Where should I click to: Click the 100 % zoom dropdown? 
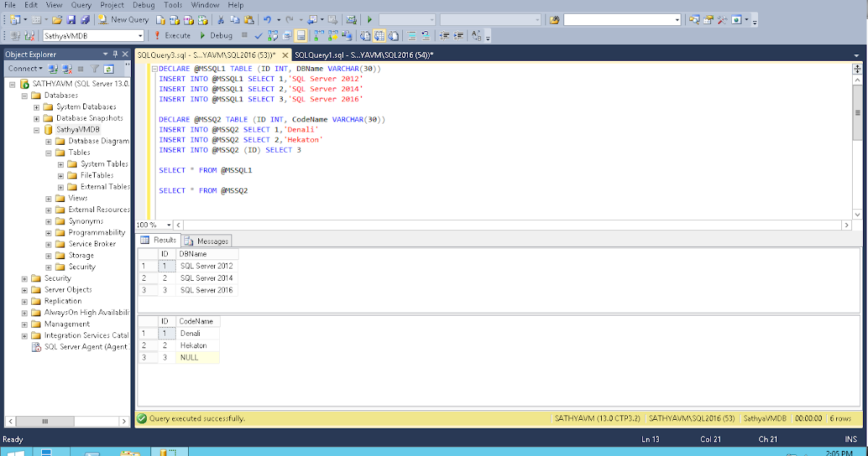tap(169, 225)
